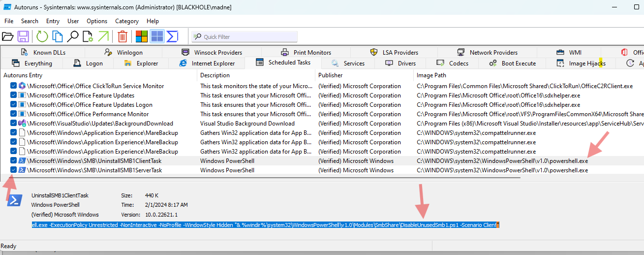Open the Options menu
Screen dimensions: 644x255
click(x=97, y=21)
